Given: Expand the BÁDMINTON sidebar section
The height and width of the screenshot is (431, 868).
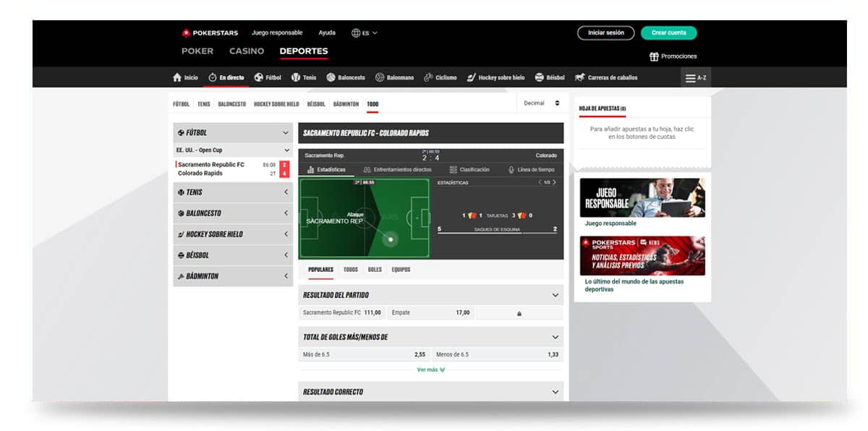Looking at the screenshot, I should (x=233, y=276).
